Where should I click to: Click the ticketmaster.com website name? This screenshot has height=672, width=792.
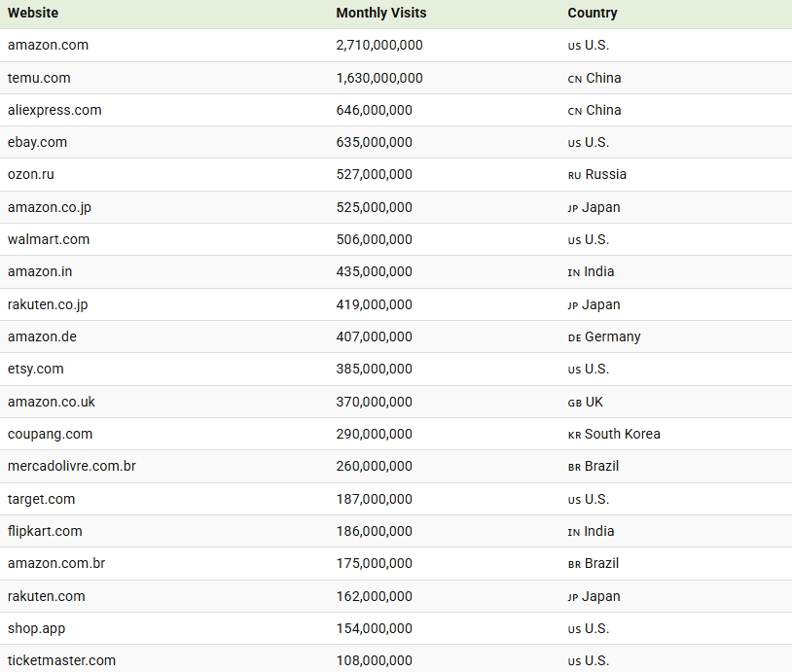[61, 660]
